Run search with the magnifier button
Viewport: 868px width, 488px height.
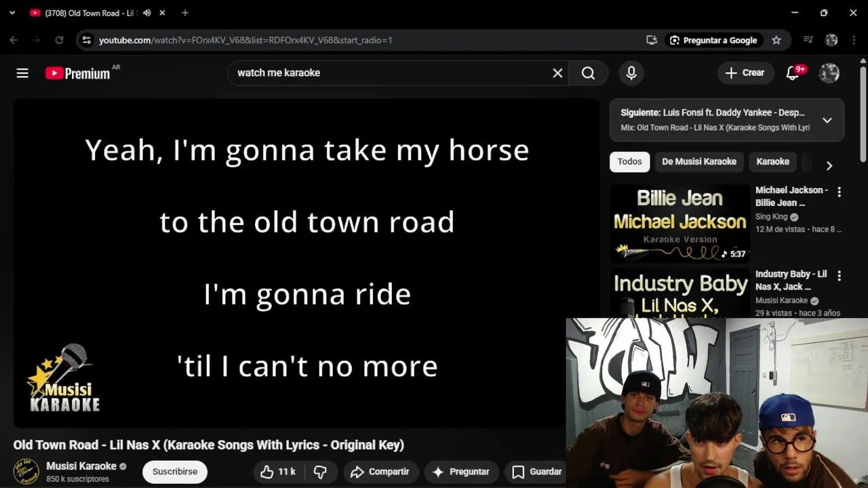click(x=588, y=73)
